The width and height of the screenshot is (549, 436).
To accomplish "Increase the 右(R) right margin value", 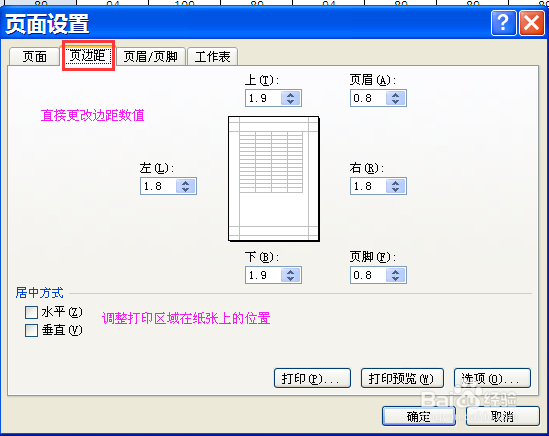I will pyautogui.click(x=395, y=182).
